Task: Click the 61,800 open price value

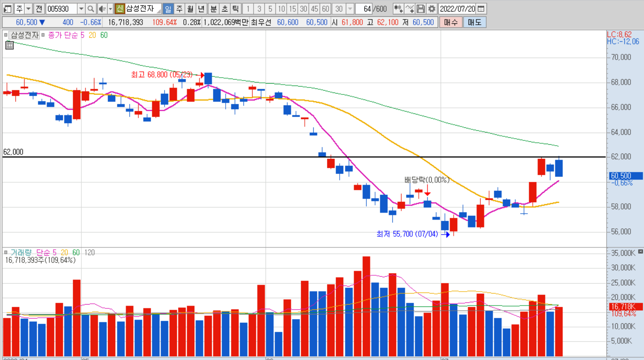Action: (352, 22)
